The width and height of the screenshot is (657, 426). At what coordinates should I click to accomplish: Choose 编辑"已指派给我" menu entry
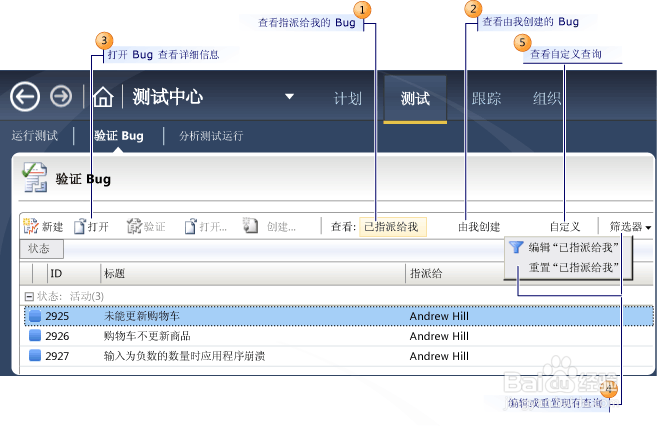click(573, 248)
